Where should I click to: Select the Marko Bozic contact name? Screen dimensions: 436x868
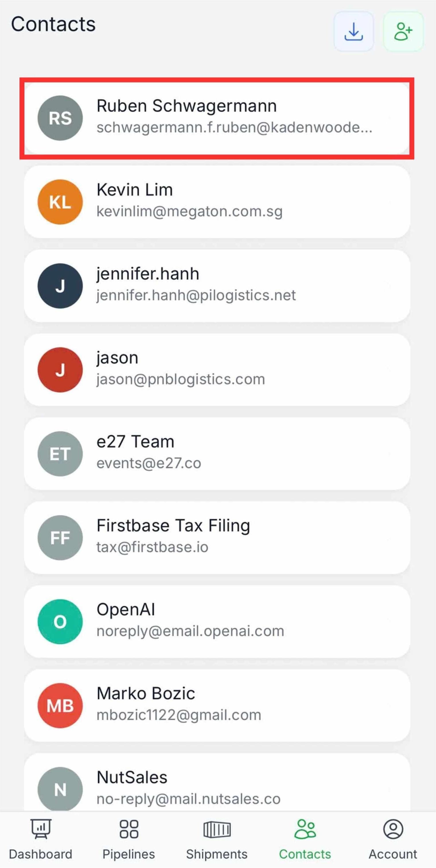(x=146, y=693)
